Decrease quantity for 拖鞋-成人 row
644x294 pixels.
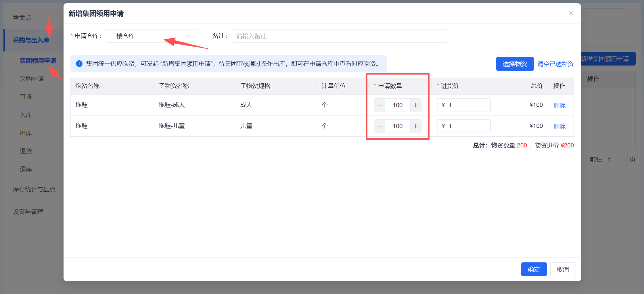(379, 105)
